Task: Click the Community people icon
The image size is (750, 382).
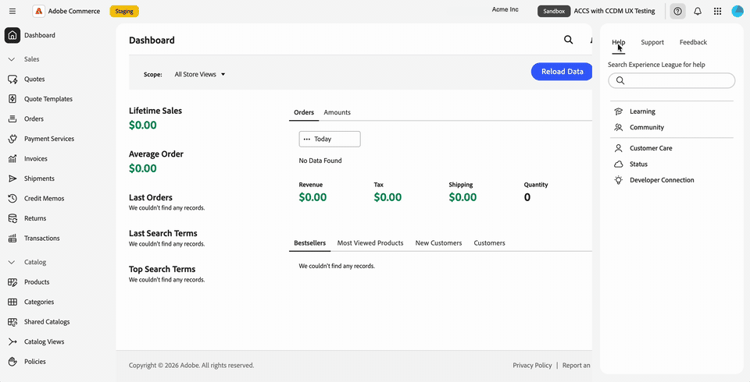Action: pos(618,127)
